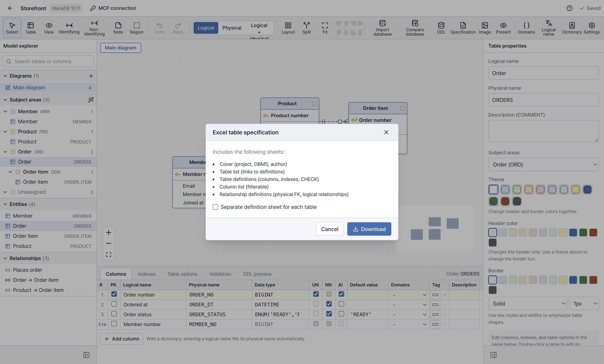Open the Subject areas Order (ORD) dropdown

click(543, 164)
